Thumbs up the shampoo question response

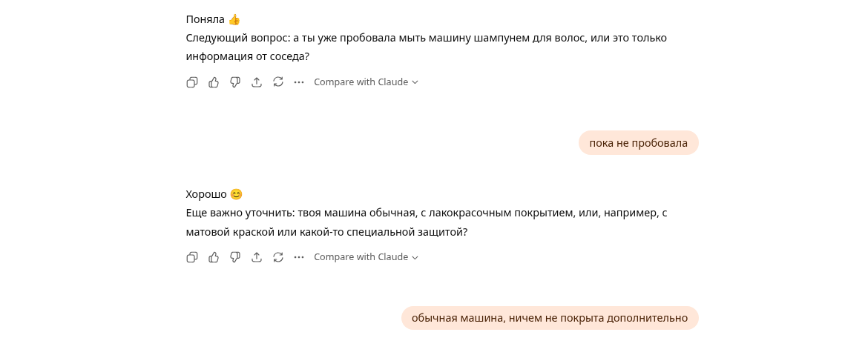pos(214,82)
